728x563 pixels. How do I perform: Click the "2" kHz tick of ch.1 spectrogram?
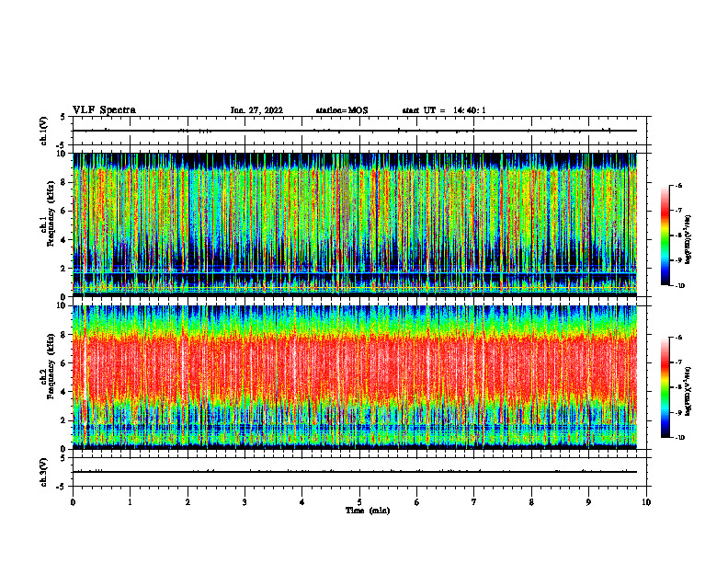[x=64, y=269]
